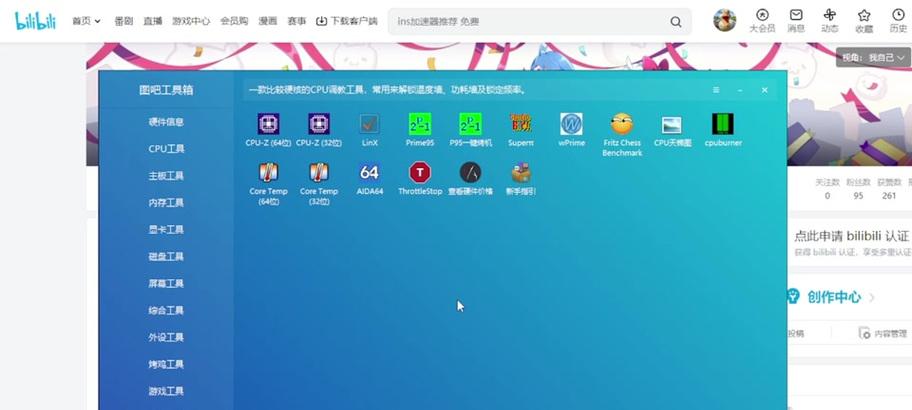Viewport: 912px width, 410px height.
Task: Open the Fritz Chess Benchmark icon
Action: click(x=622, y=124)
